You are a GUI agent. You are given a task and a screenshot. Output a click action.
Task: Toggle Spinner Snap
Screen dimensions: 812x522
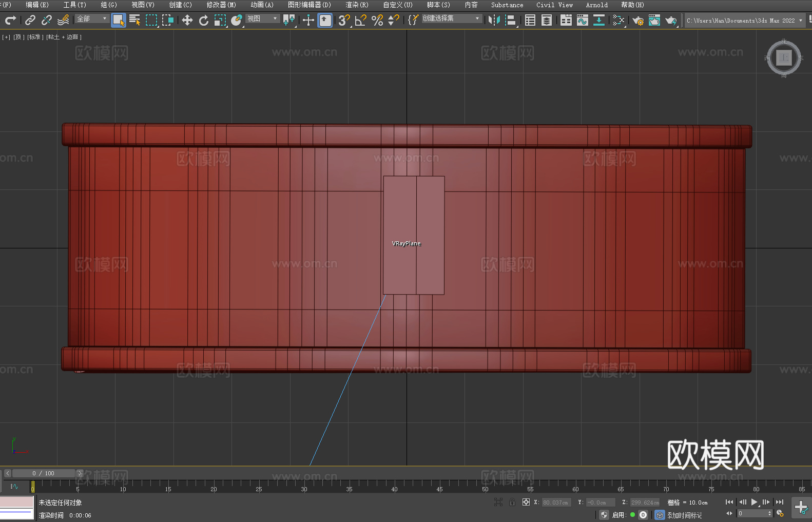click(394, 20)
